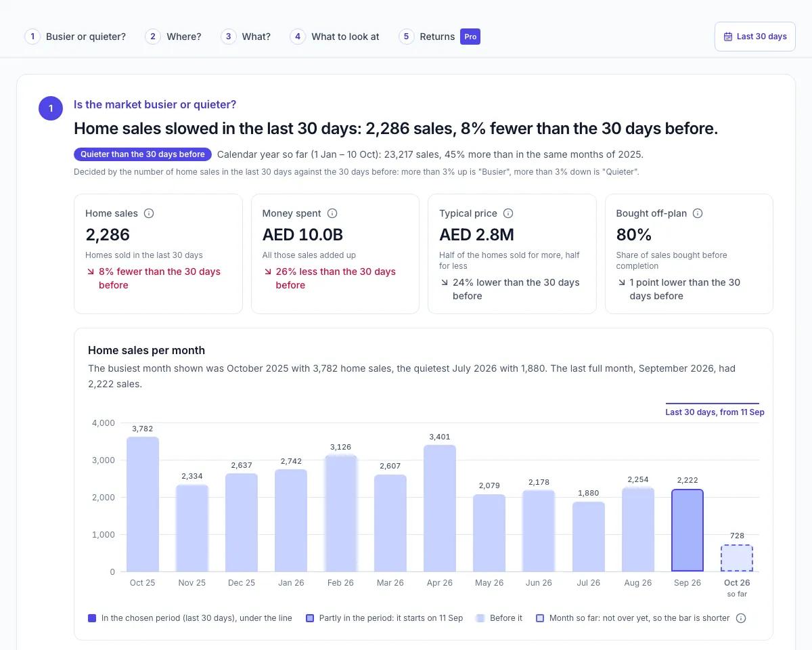The height and width of the screenshot is (650, 812).
Task: Jump to step 3 What?
Action: 246,37
